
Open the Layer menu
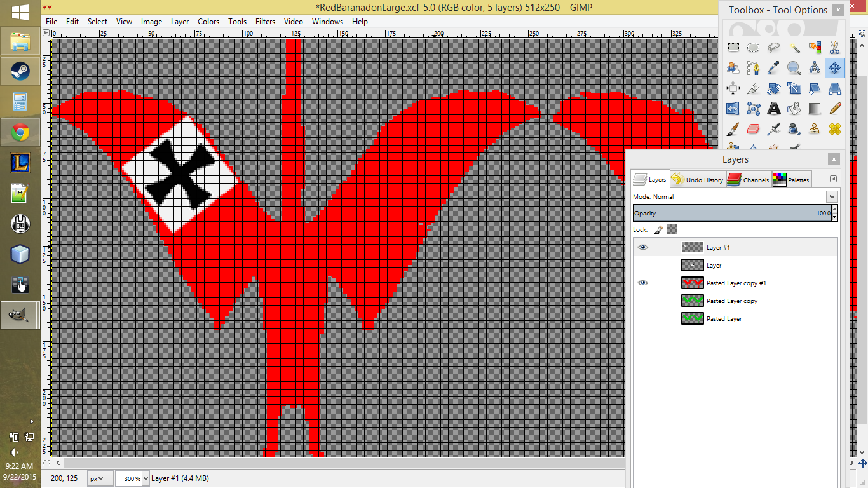coord(180,21)
